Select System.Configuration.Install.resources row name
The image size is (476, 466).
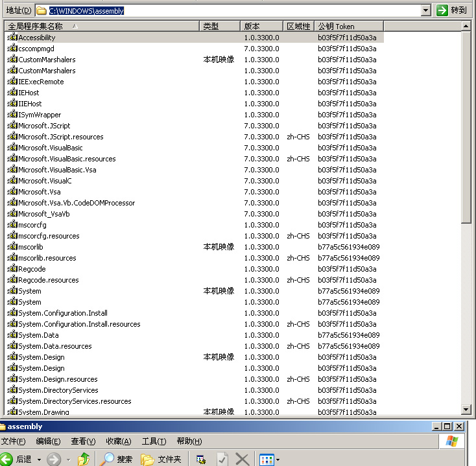tap(79, 324)
